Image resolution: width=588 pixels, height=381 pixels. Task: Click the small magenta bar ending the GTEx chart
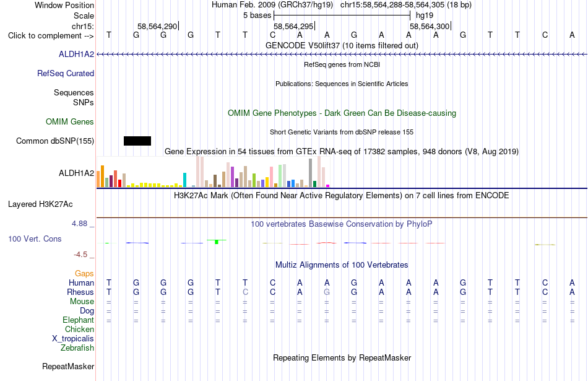click(x=328, y=186)
